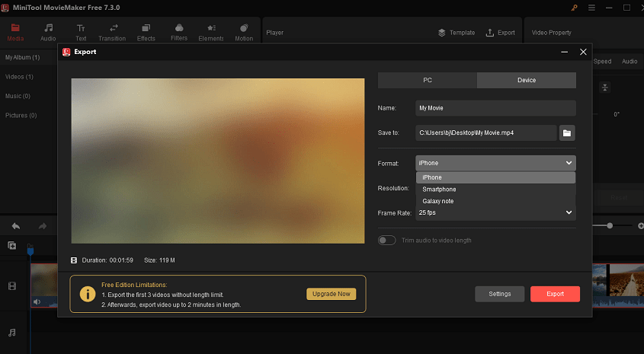Click the Duration film icon
The width and height of the screenshot is (644, 354).
click(74, 260)
